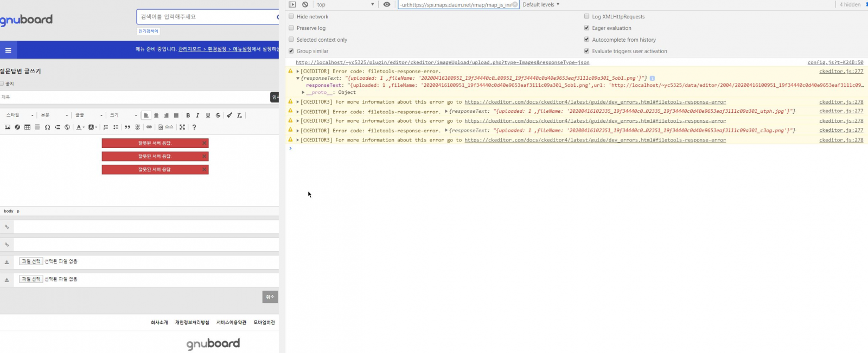Insert a table into the editor
868x353 pixels.
[x=27, y=127]
